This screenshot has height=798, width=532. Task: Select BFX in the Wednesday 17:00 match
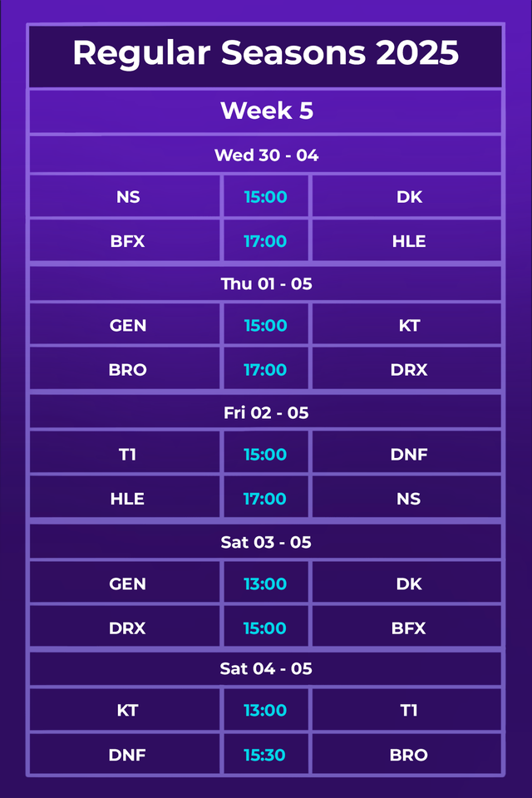(127, 241)
